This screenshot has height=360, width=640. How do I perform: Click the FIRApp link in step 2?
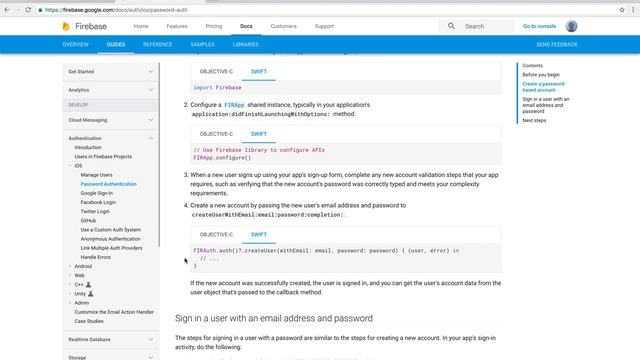(x=234, y=105)
